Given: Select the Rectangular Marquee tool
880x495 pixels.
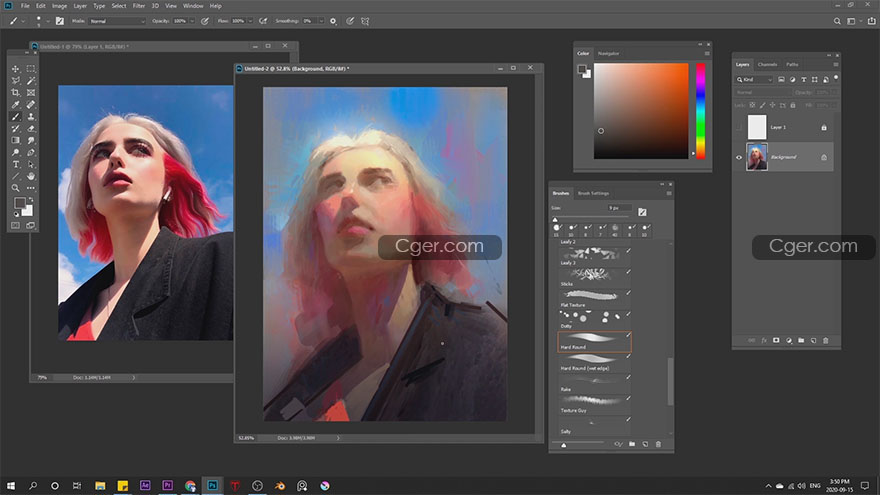Looking at the screenshot, I should click(x=31, y=68).
